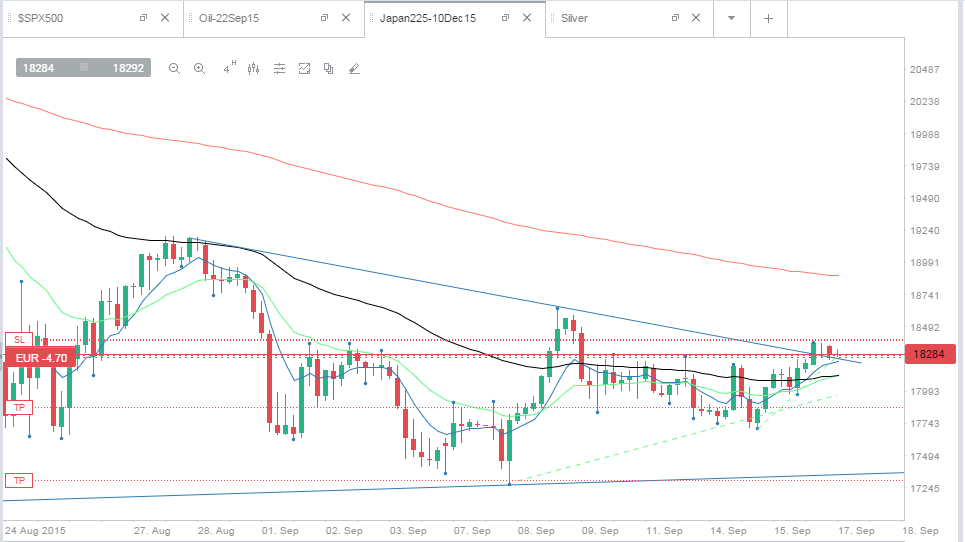Open the 4H timeframe selector
The image size is (965, 542).
pos(229,68)
